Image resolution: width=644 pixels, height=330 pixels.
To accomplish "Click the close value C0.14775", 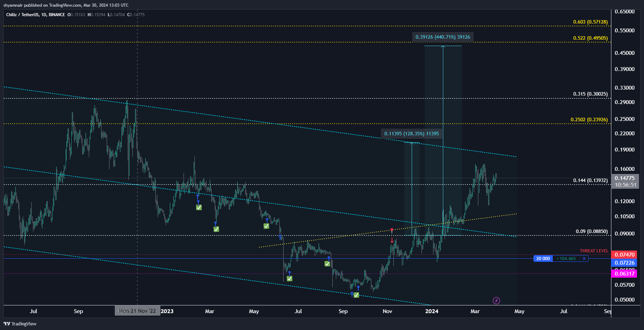I will tap(136, 15).
